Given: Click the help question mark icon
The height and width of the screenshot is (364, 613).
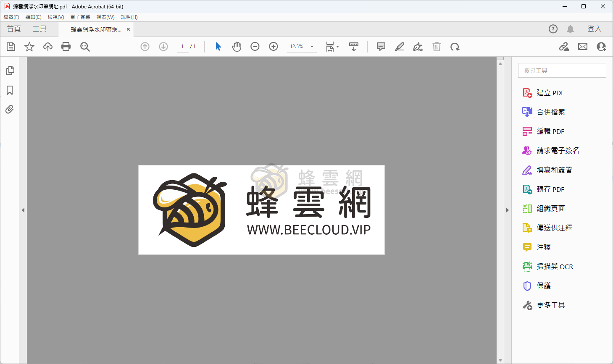Looking at the screenshot, I should click(x=553, y=29).
